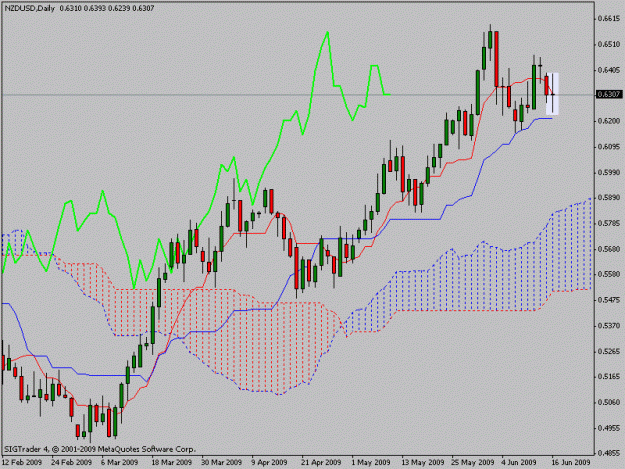Click the 0.5580 price axis label

pyautogui.click(x=610, y=274)
